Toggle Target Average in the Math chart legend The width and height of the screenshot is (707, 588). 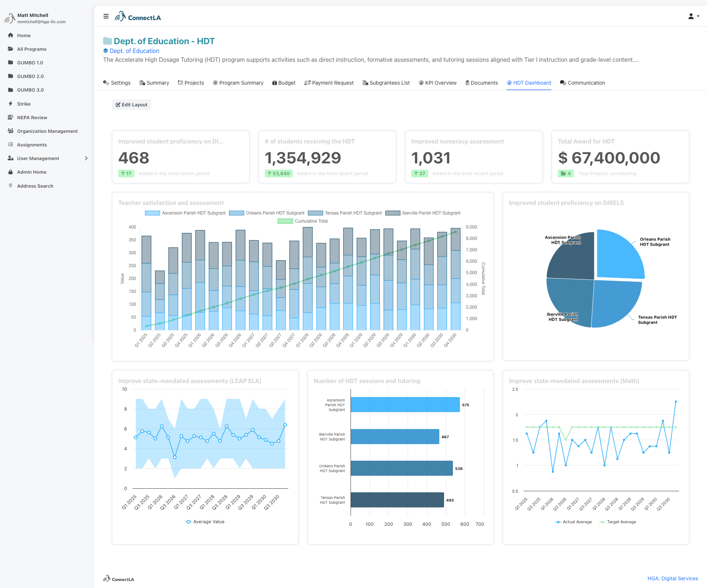618,522
